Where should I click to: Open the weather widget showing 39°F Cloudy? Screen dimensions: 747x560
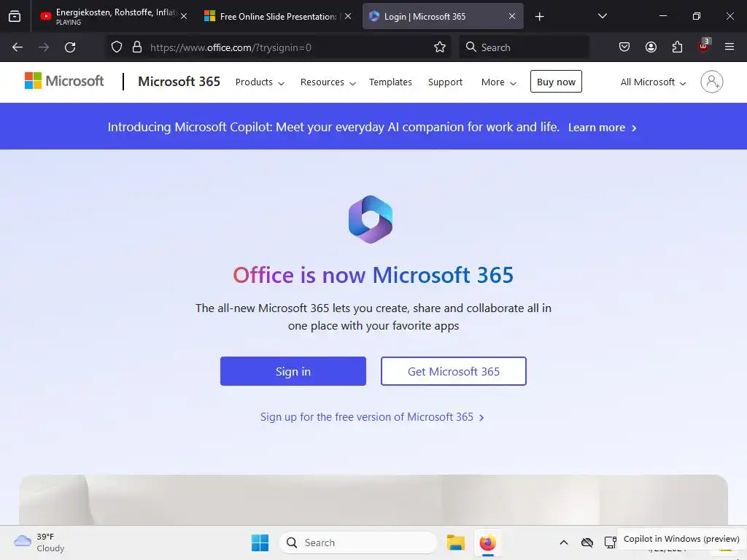[x=39, y=542]
